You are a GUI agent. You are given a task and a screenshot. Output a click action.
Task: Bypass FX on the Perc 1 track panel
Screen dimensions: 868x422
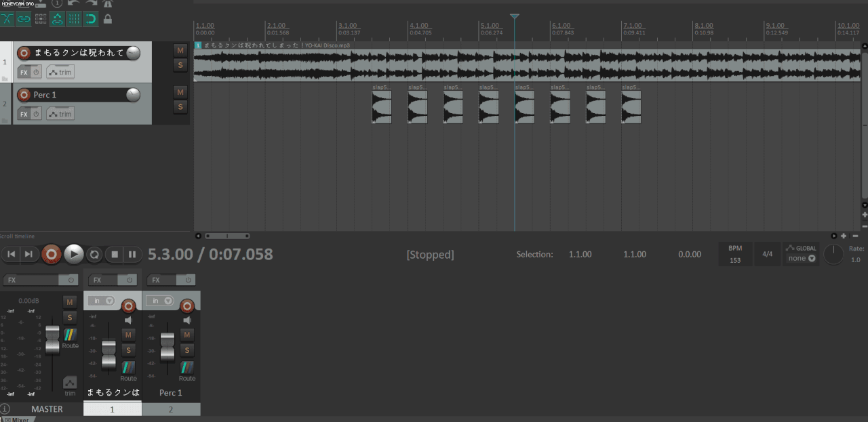[37, 114]
